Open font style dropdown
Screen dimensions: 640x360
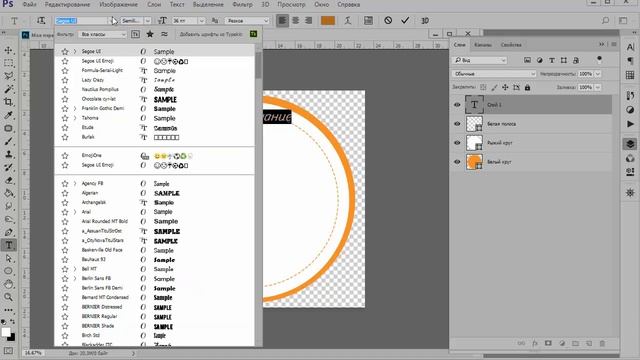[x=147, y=20]
